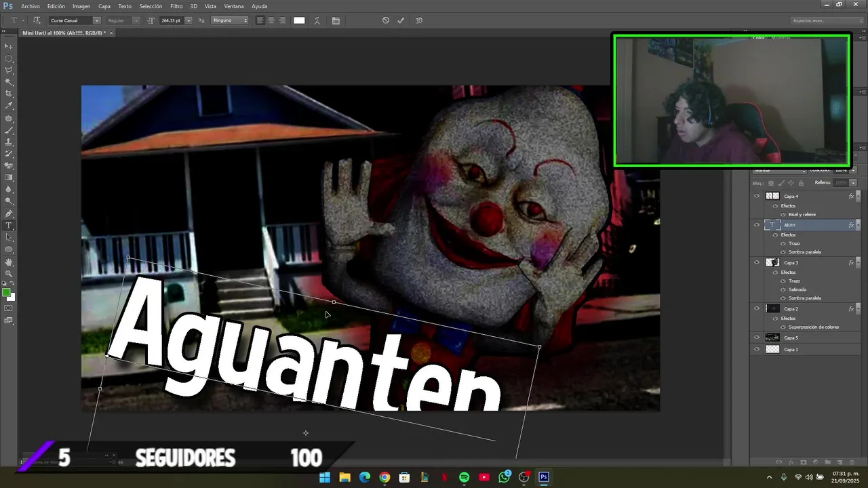The height and width of the screenshot is (488, 868).
Task: Lock all layer attributes padlock
Action: (x=802, y=183)
